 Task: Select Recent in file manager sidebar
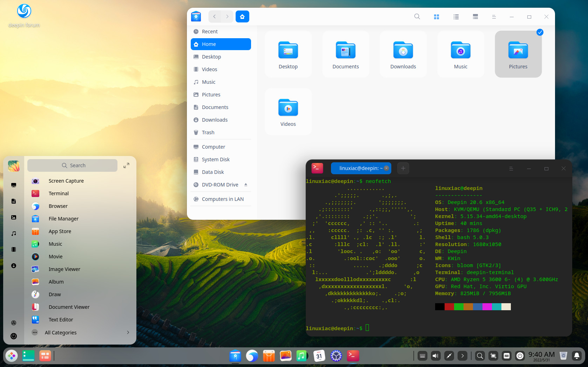click(x=221, y=32)
